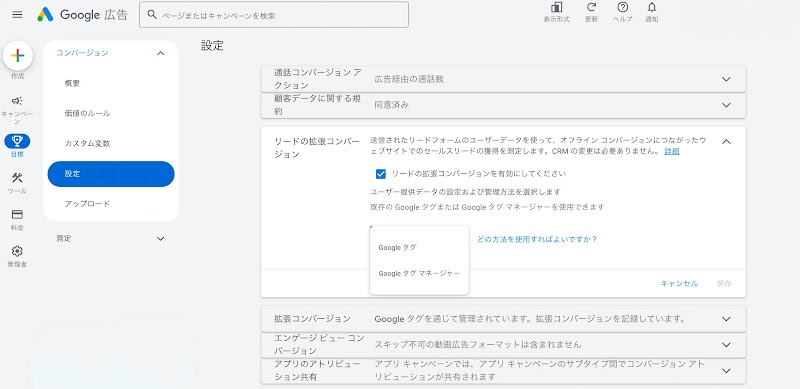The height and width of the screenshot is (389, 800).
Task: Click the 更新 refresh icon
Action: tap(591, 8)
